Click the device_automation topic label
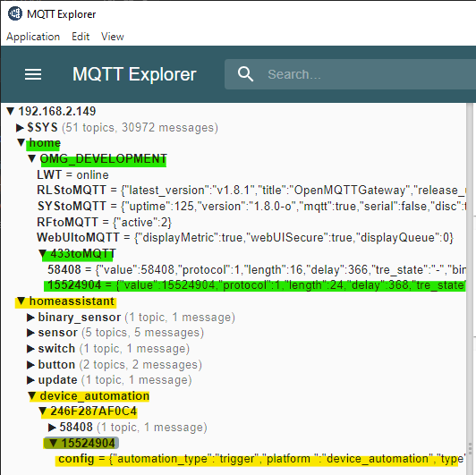The image size is (476, 475). coord(95,396)
